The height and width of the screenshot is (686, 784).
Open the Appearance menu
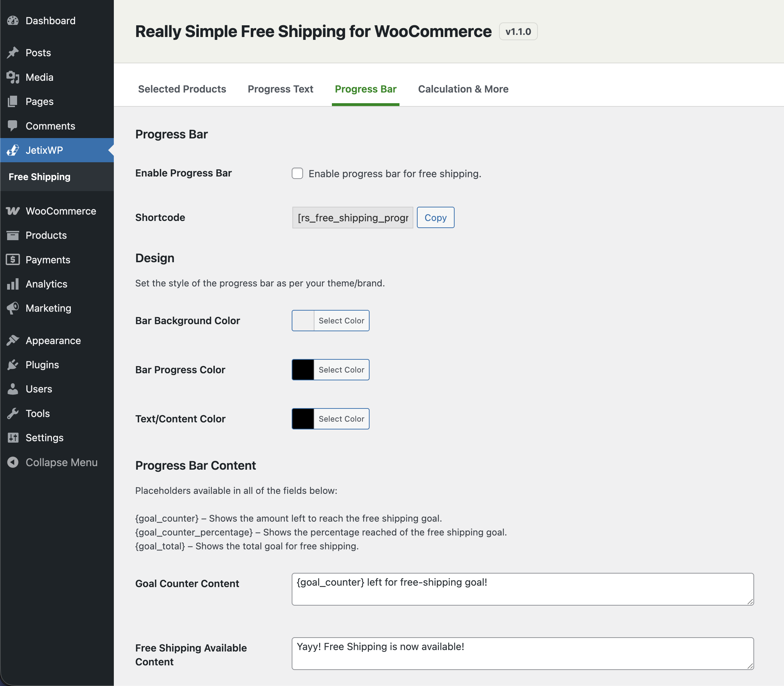[53, 340]
